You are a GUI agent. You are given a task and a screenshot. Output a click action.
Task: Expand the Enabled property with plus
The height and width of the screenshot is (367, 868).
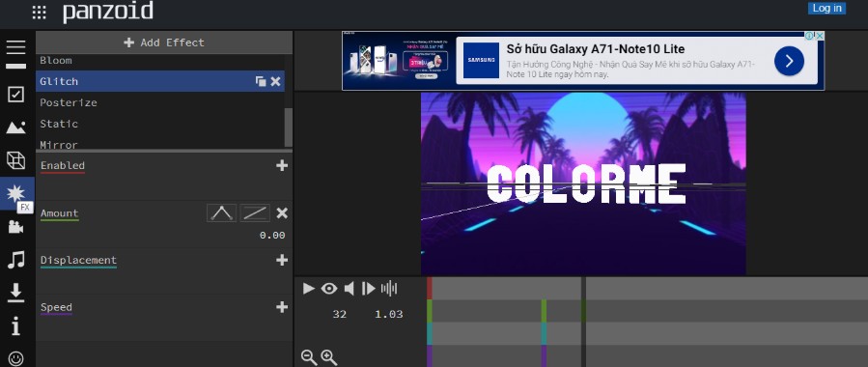click(282, 165)
